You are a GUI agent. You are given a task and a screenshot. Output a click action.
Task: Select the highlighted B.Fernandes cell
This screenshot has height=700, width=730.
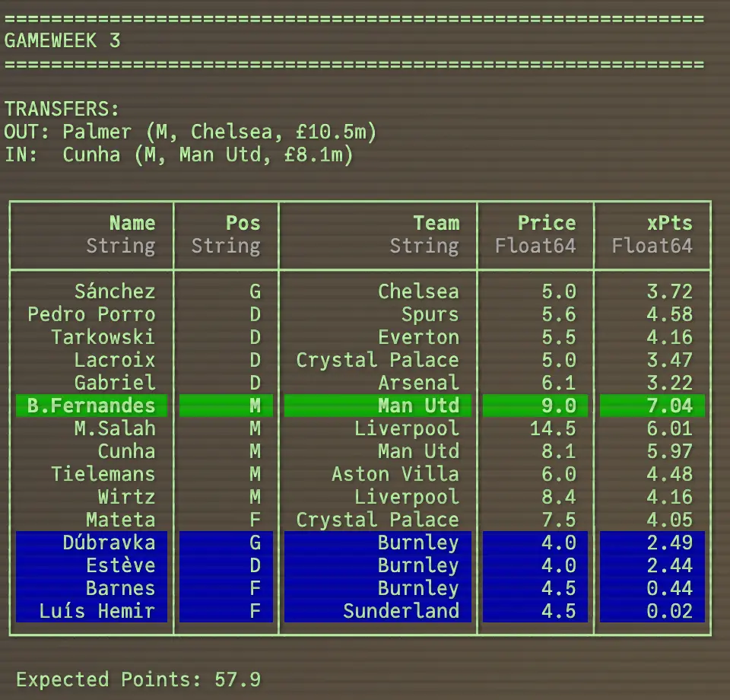(x=91, y=406)
